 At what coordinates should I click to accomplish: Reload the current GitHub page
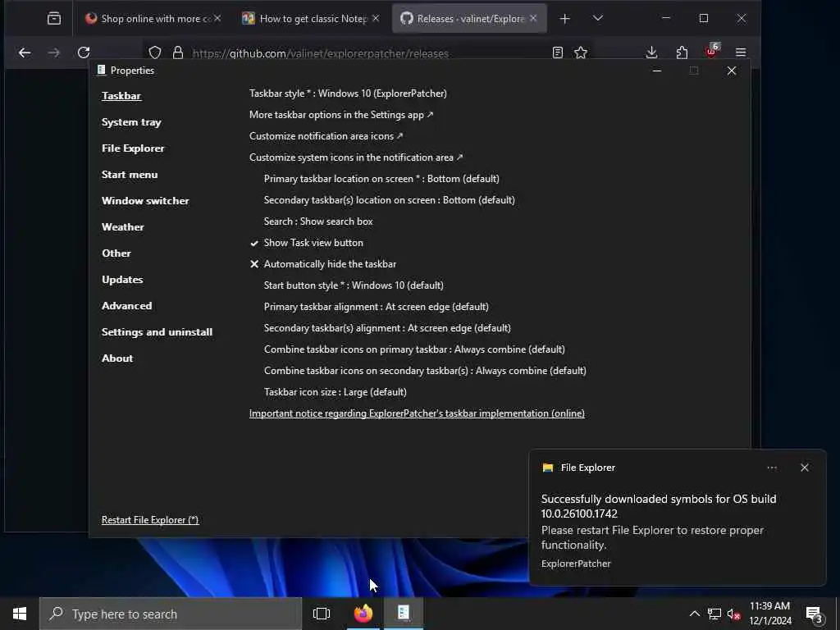pyautogui.click(x=84, y=52)
